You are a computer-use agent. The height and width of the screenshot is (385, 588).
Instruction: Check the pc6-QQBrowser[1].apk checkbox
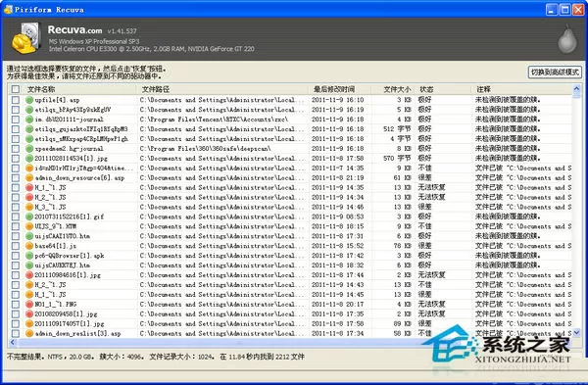(x=16, y=256)
